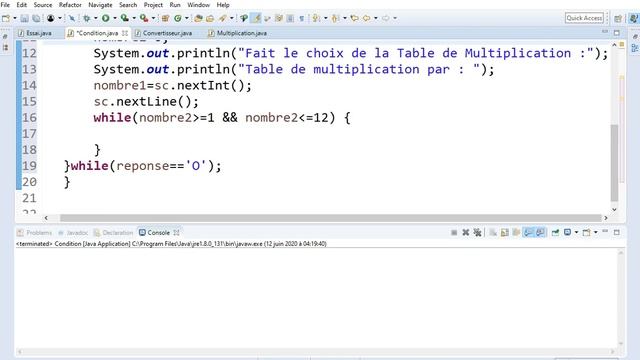Open the New wizard dropdown arrow
Screen dimensions: 640x360
[15, 18]
